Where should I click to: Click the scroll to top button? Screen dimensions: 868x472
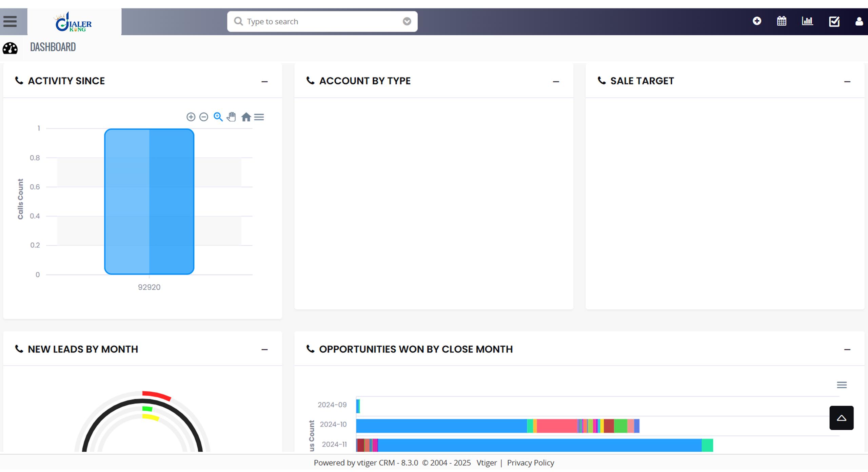(841, 418)
